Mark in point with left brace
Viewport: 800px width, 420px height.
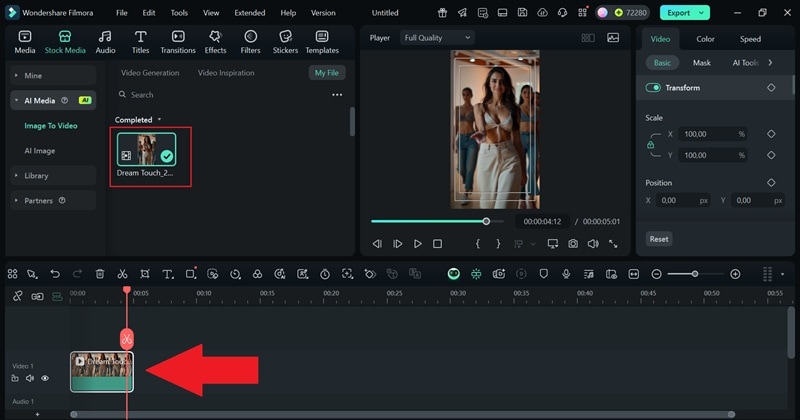478,244
